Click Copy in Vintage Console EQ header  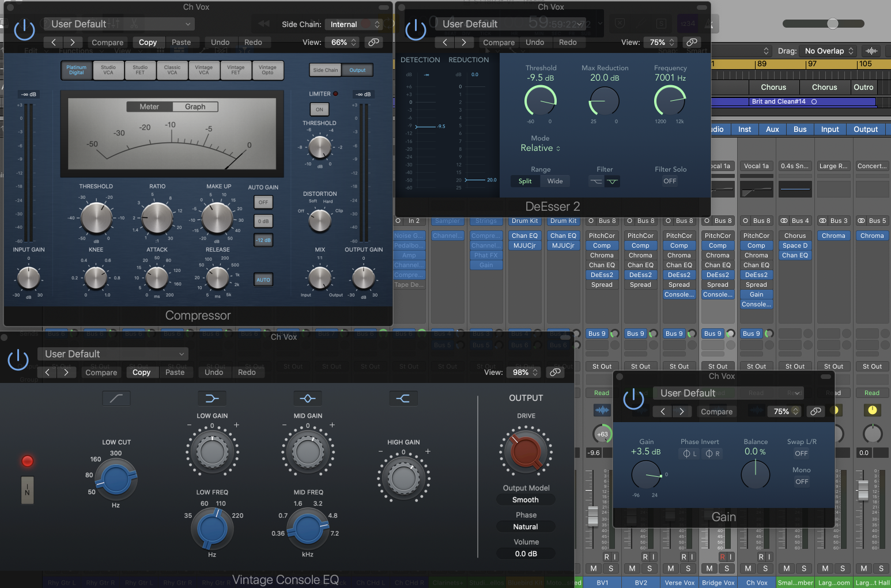[x=141, y=372]
